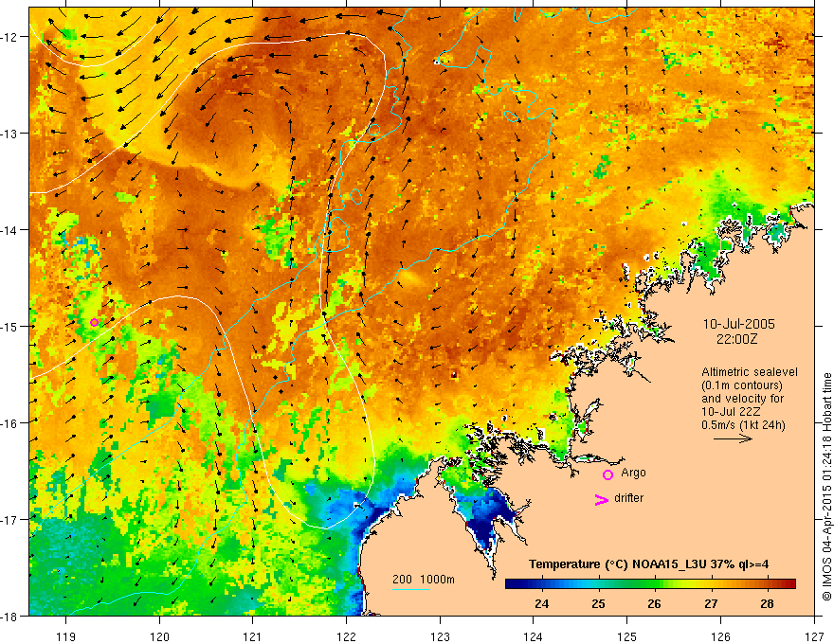Viewport: 834px width, 644px height.
Task: Click the drifter legend arrowhead symbol
Action: point(601,499)
